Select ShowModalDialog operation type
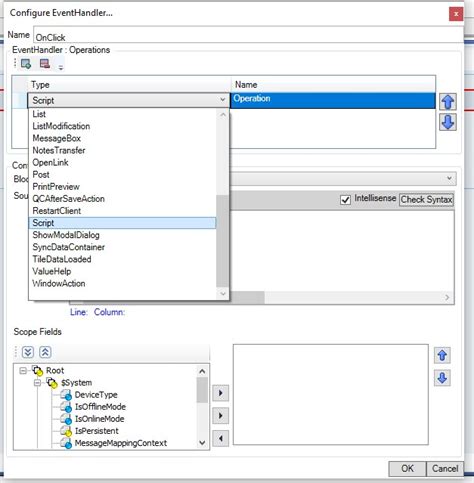The width and height of the screenshot is (474, 483). pos(66,235)
